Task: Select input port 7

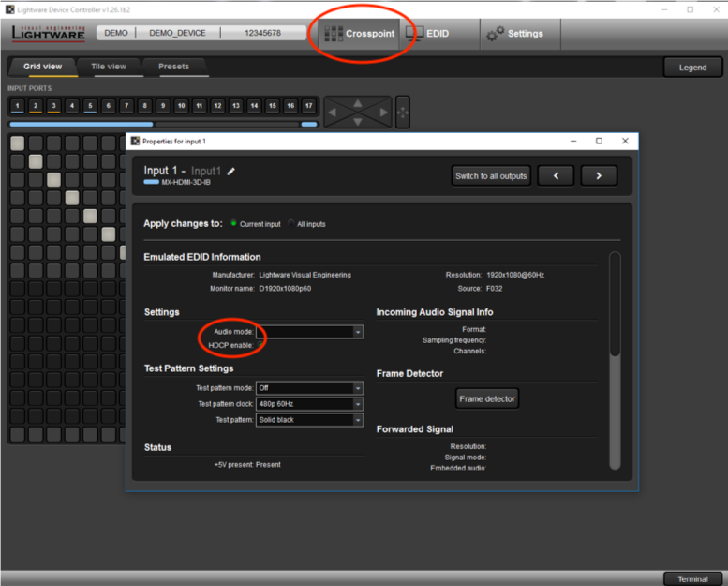Action: point(126,106)
